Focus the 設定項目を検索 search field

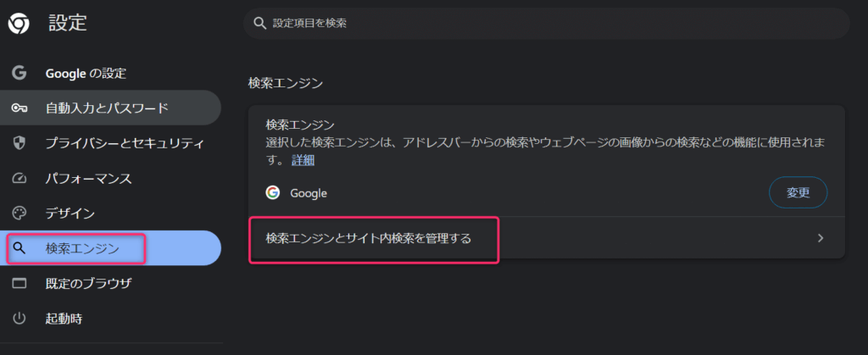pyautogui.click(x=547, y=23)
